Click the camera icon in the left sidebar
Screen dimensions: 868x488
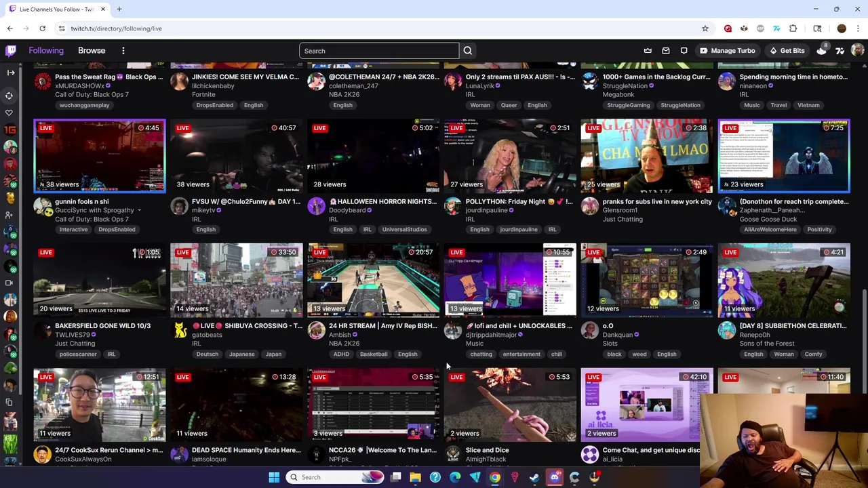(9, 283)
